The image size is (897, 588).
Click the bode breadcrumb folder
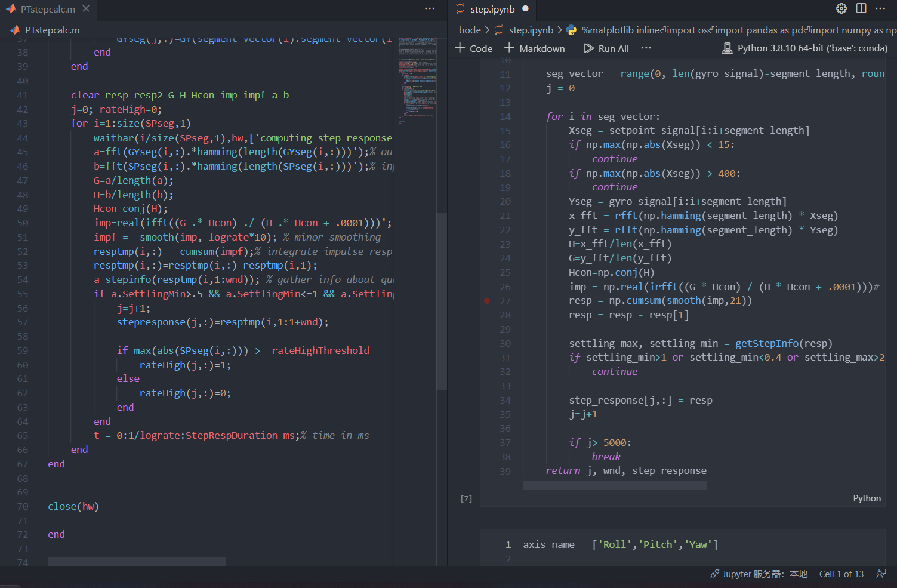470,30
